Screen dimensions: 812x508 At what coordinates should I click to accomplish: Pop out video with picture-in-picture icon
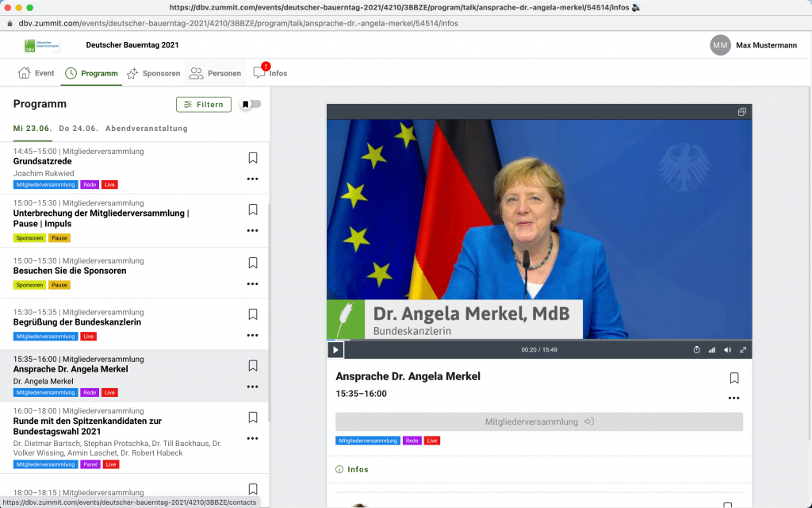click(741, 112)
